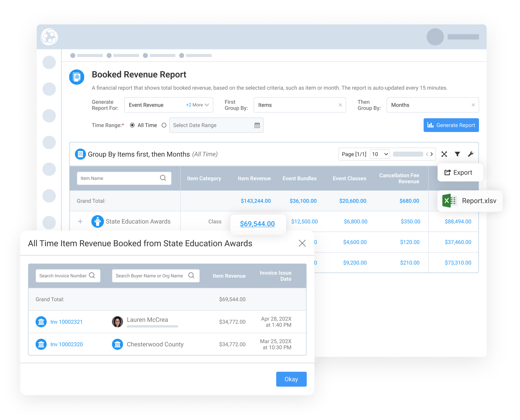The height and width of the screenshot is (420, 520).
Task: Open invoice Inv 10002321 link
Action: [67, 322]
